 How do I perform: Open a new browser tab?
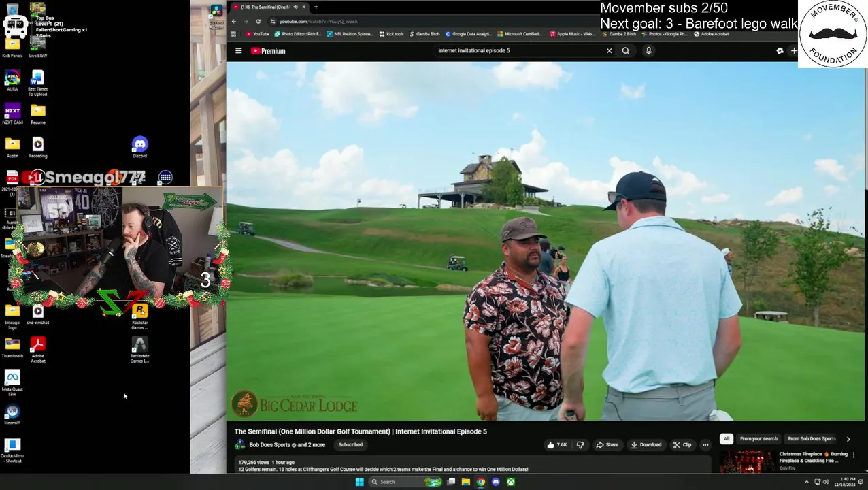pyautogui.click(x=316, y=7)
